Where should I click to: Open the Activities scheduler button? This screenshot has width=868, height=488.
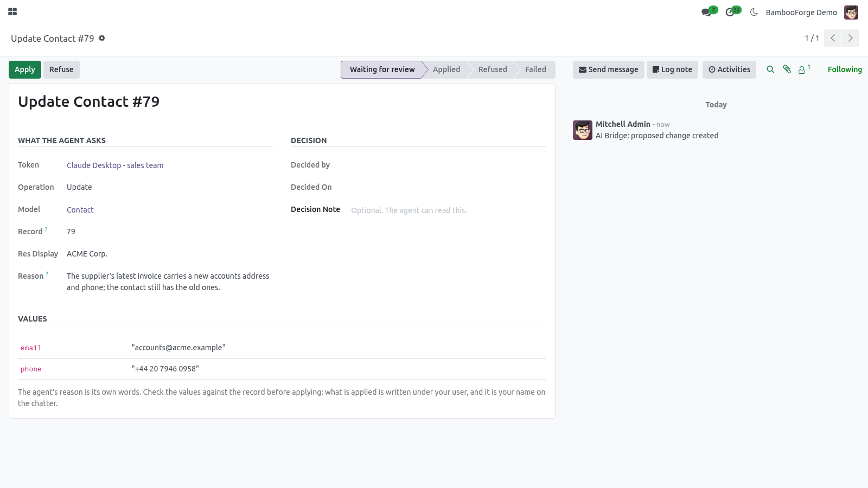[729, 69]
